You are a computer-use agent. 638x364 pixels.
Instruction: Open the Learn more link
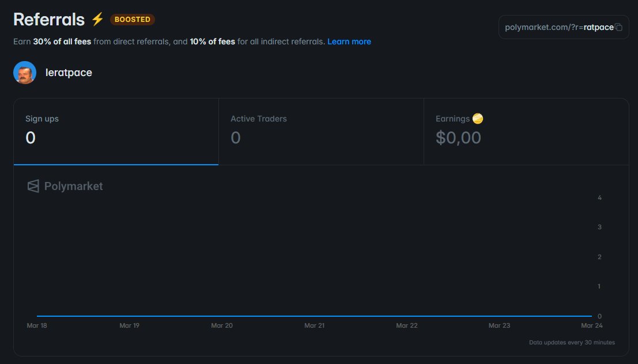349,41
